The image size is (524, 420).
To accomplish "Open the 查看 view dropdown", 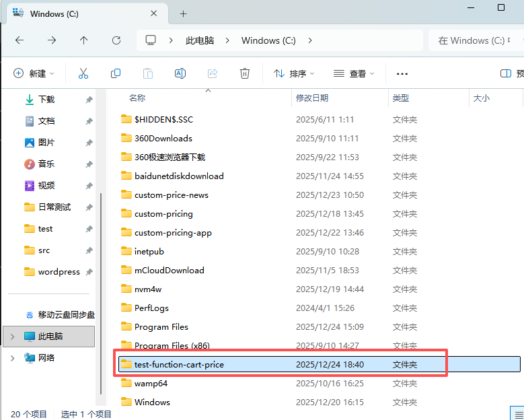I will 354,73.
